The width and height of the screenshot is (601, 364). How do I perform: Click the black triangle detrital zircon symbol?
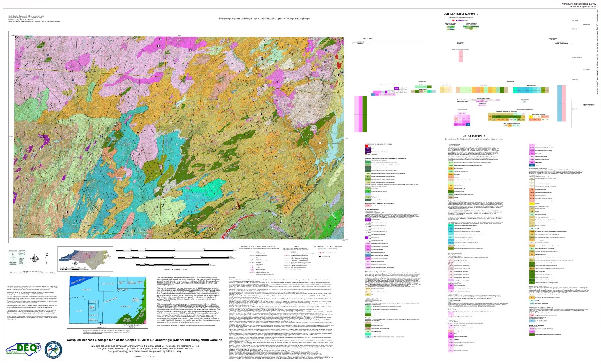point(320,256)
